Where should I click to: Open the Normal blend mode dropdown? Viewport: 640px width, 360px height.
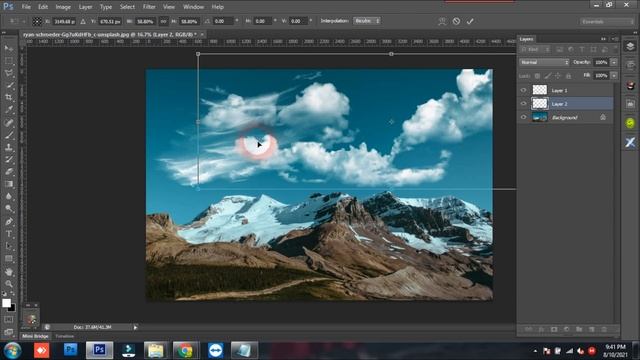click(x=544, y=62)
